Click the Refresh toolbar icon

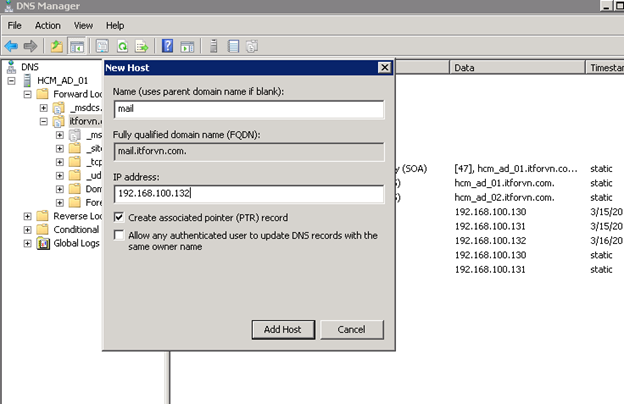pos(122,46)
